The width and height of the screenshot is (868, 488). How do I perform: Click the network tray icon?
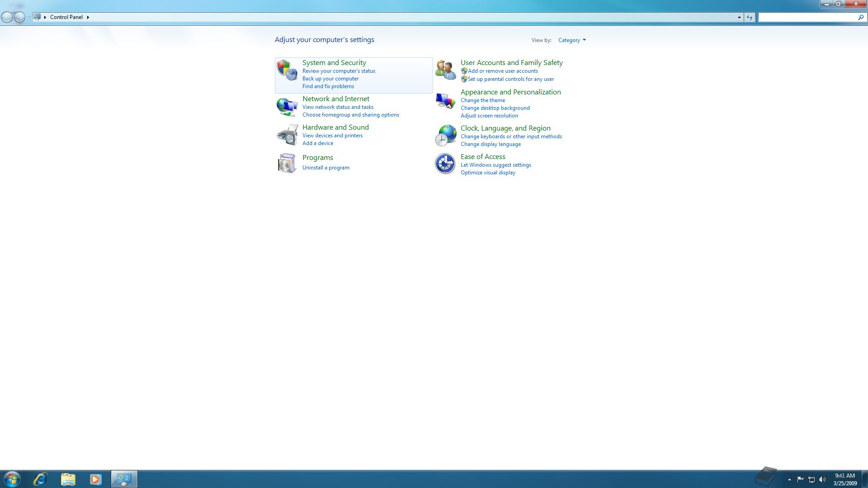pyautogui.click(x=811, y=479)
